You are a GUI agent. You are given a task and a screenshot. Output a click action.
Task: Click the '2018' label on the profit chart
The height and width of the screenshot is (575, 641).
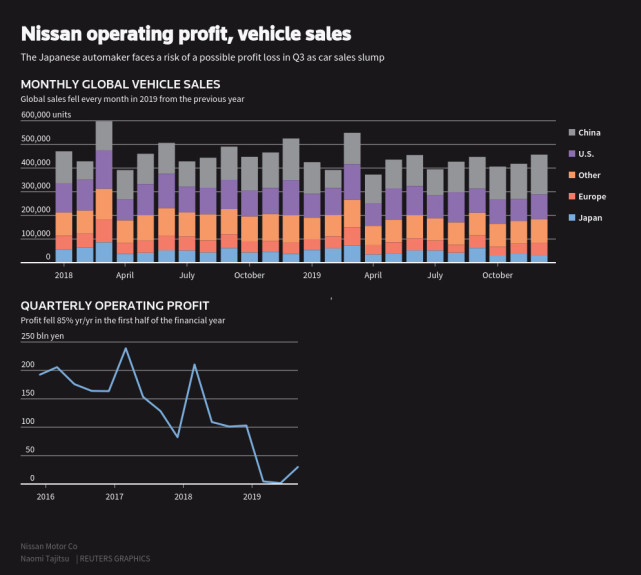(x=183, y=497)
